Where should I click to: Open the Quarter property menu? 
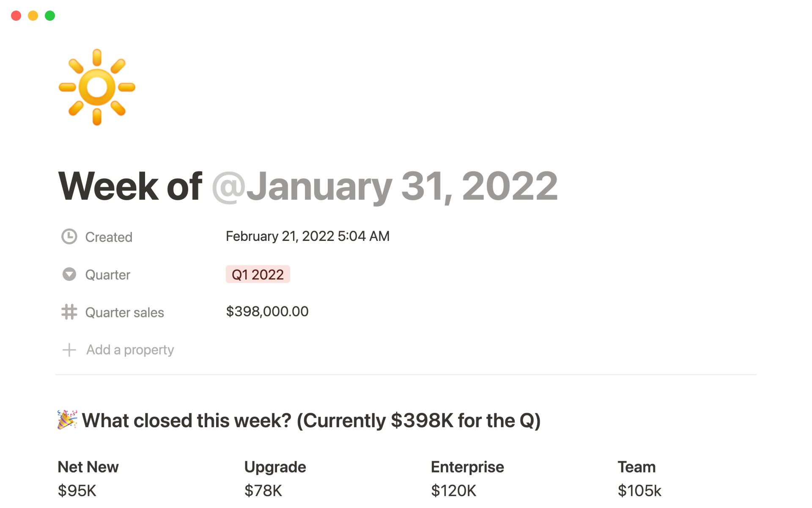107,275
